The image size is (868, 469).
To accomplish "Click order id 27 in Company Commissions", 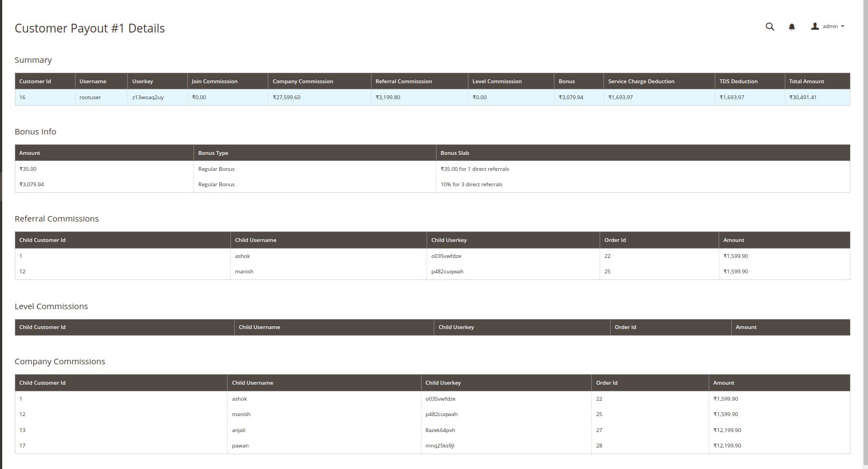I will [x=599, y=430].
